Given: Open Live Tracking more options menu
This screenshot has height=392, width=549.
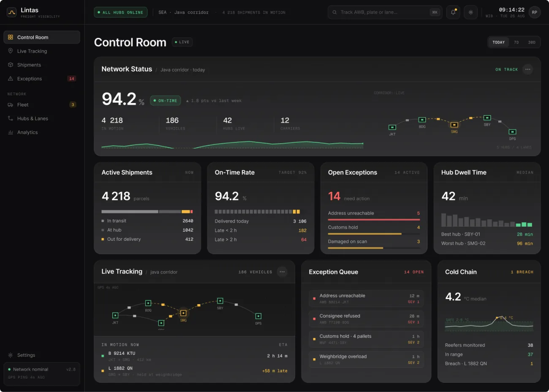Looking at the screenshot, I should [x=282, y=272].
